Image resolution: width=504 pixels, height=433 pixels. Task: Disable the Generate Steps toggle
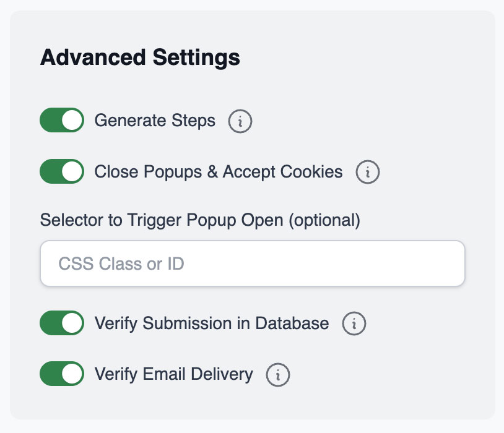click(62, 121)
